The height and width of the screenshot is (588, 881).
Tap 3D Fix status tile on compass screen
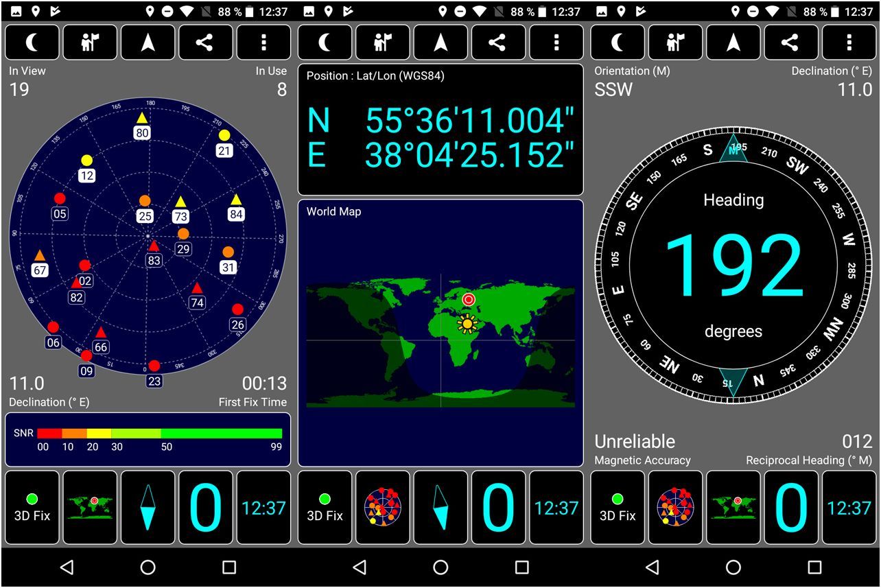pyautogui.click(x=618, y=507)
